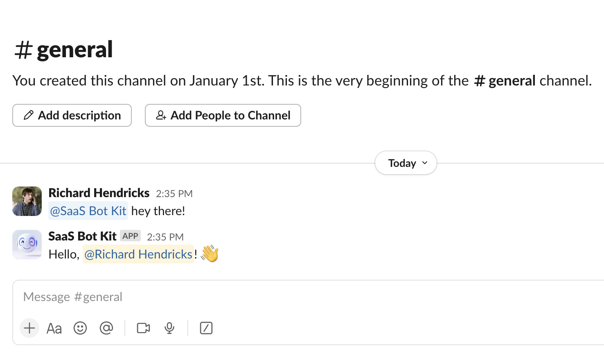
Task: Click the Richard Hendricks mention in bot reply
Action: (x=138, y=254)
